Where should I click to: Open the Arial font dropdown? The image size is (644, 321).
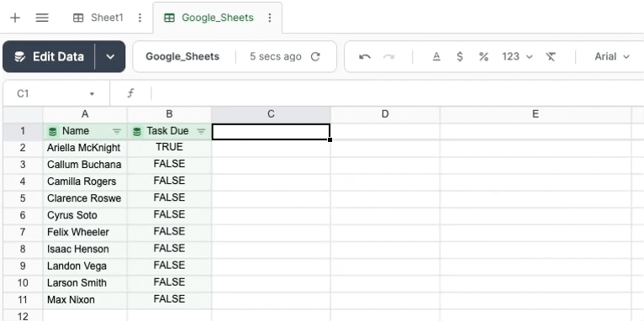tap(612, 56)
